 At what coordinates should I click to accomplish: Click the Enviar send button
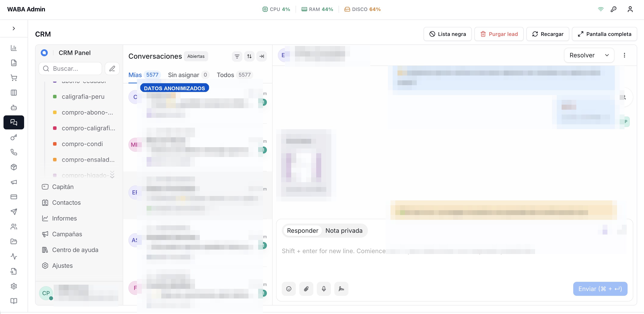click(600, 289)
